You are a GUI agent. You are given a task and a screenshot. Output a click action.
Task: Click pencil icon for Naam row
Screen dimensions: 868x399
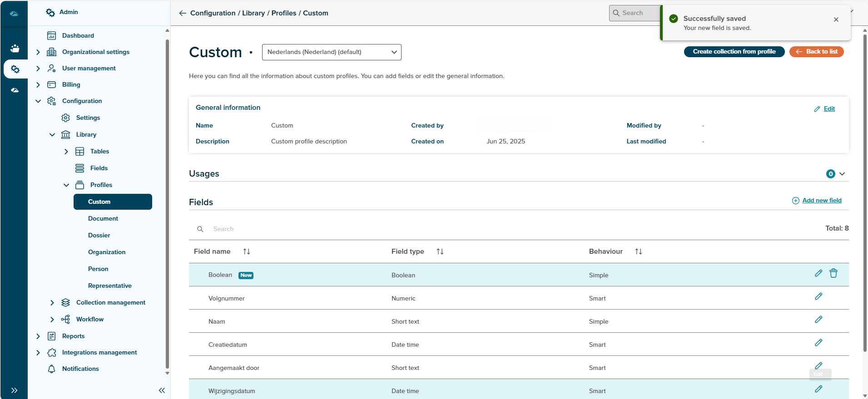(818, 320)
